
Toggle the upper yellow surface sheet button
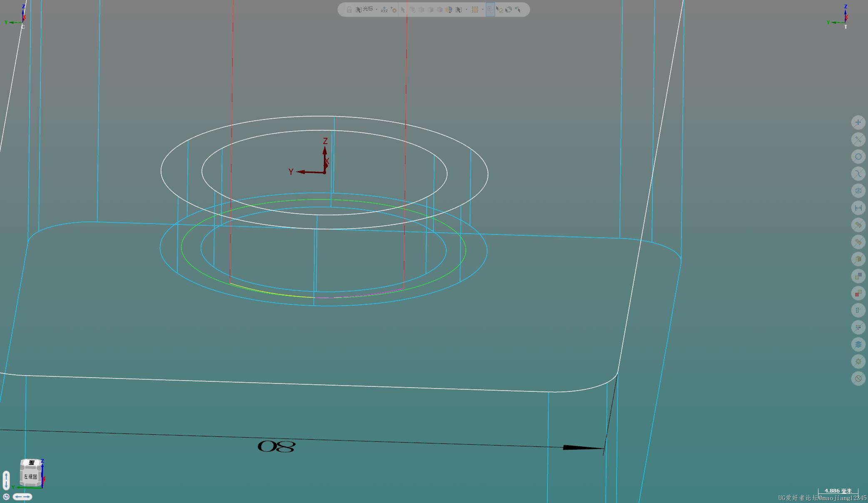(858, 225)
